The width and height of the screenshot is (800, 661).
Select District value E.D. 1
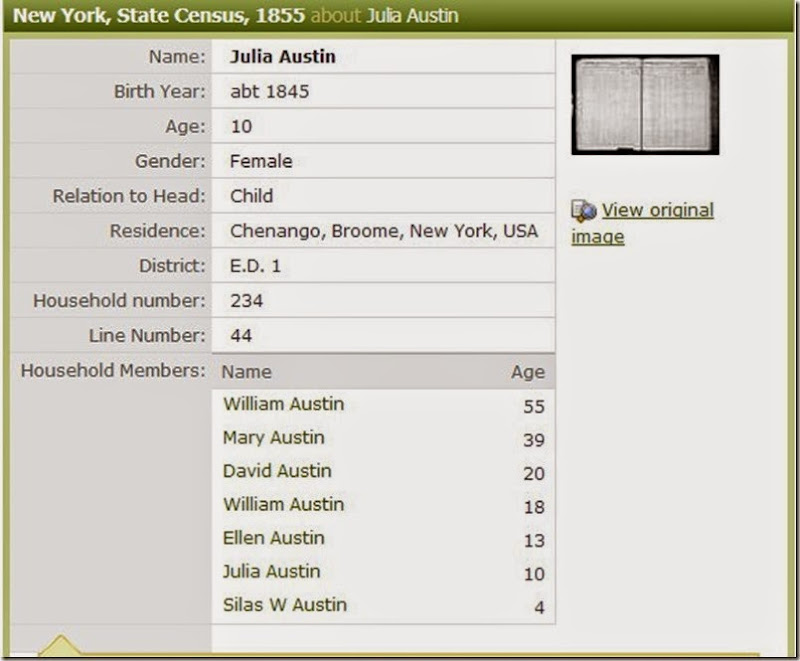[255, 266]
